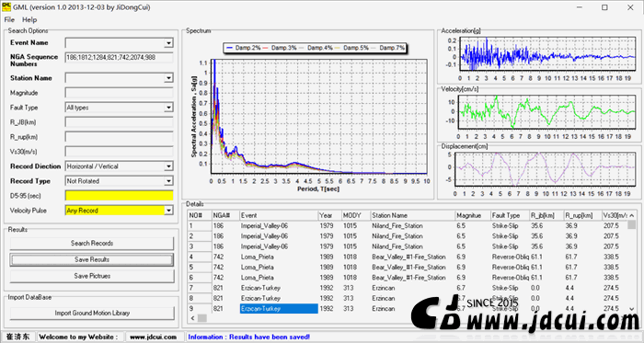Screen dimensions: 644x343
Task: Click the Damp.2% blue legend marker
Action: [x=230, y=48]
